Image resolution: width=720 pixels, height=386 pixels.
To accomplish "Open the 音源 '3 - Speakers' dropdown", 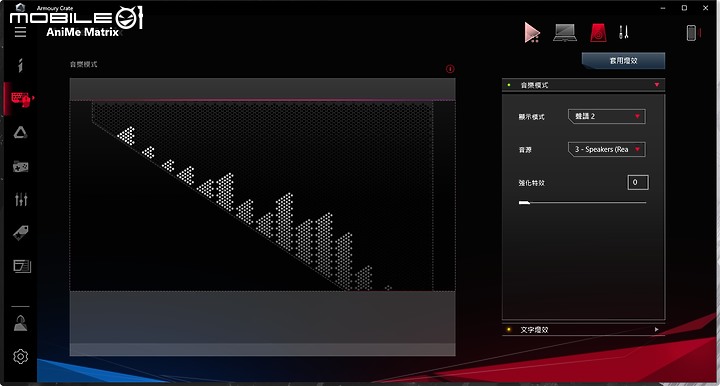I will (607, 149).
